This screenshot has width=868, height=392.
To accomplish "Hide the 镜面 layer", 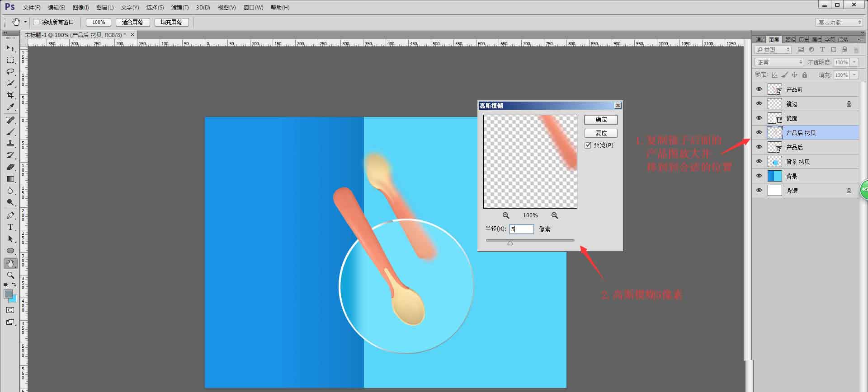I will point(759,118).
